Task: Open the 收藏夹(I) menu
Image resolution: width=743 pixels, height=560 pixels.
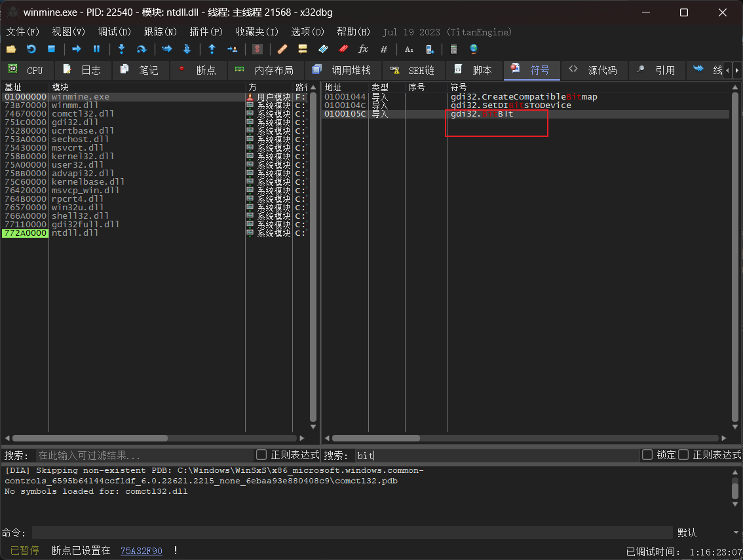Action: click(257, 31)
